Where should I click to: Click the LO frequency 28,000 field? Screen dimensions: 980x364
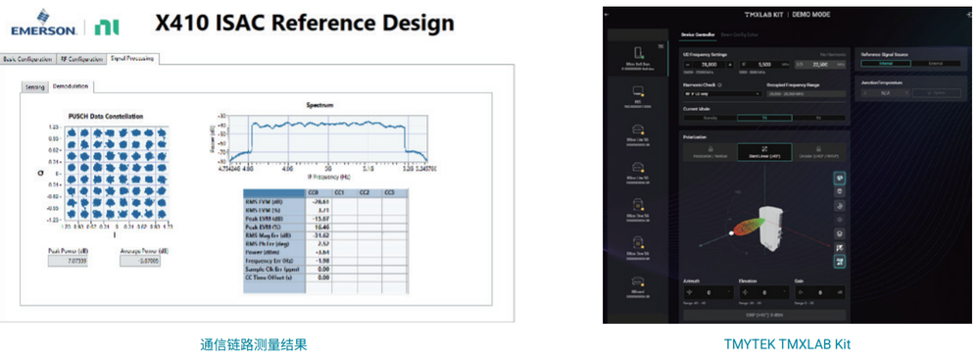(x=710, y=65)
